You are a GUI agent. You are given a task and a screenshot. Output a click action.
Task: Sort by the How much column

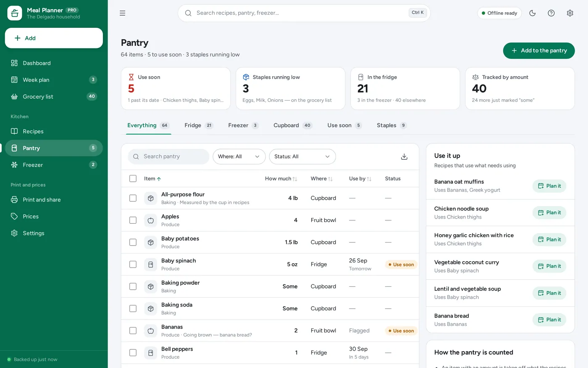pyautogui.click(x=281, y=179)
